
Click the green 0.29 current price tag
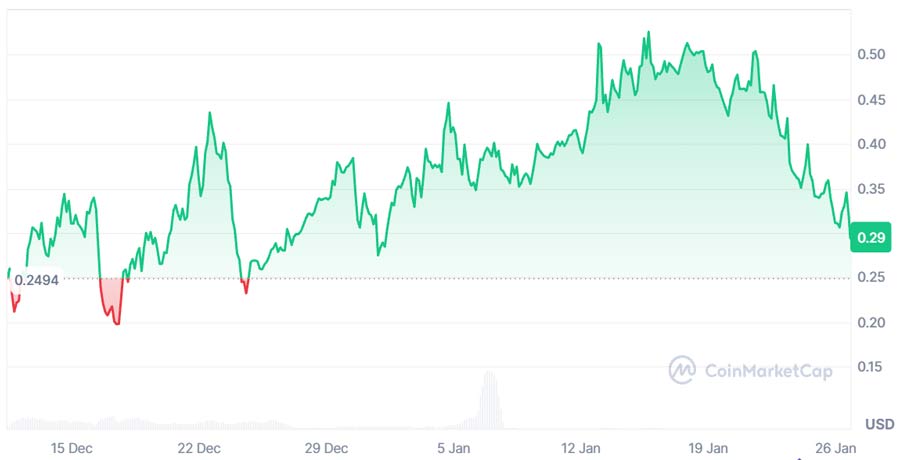pos(869,240)
